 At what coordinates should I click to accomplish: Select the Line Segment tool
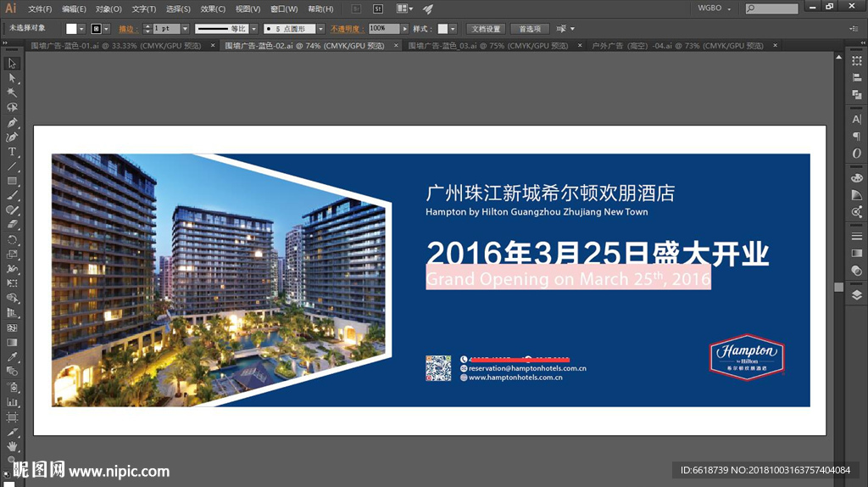(12, 166)
